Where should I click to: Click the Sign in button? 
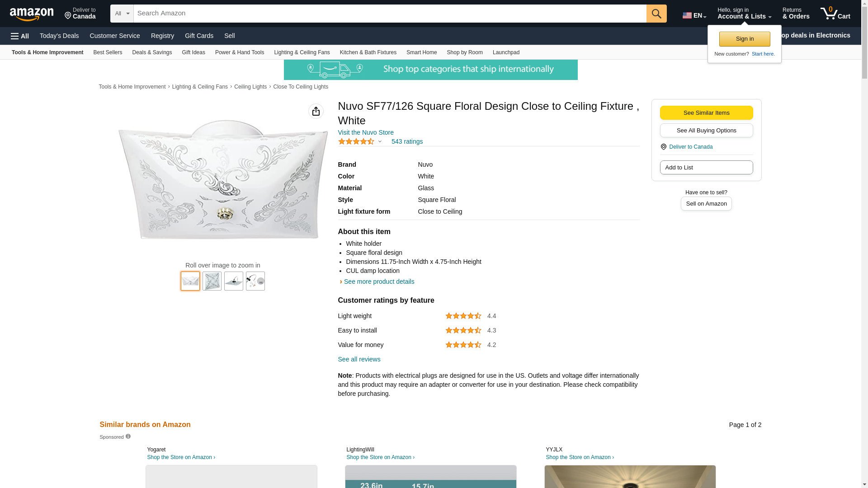pos(745,39)
